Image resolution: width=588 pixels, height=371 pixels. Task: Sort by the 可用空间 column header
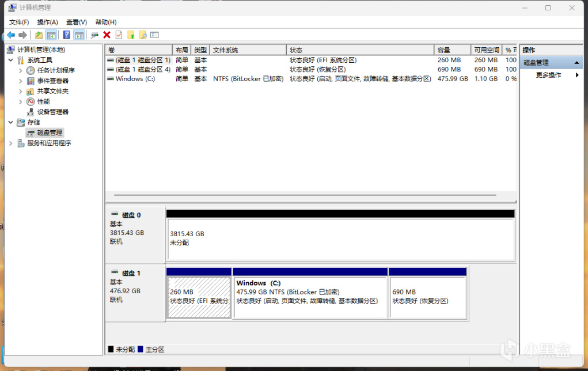tap(487, 50)
